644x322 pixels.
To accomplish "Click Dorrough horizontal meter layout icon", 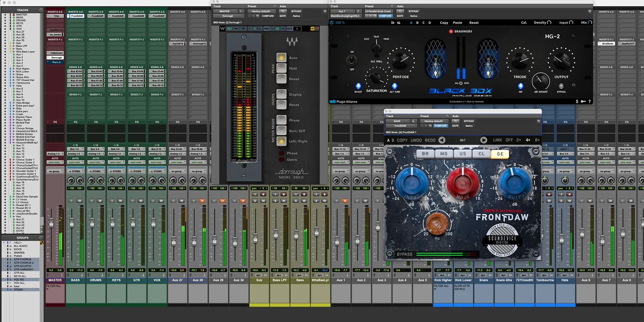I will (236, 29).
